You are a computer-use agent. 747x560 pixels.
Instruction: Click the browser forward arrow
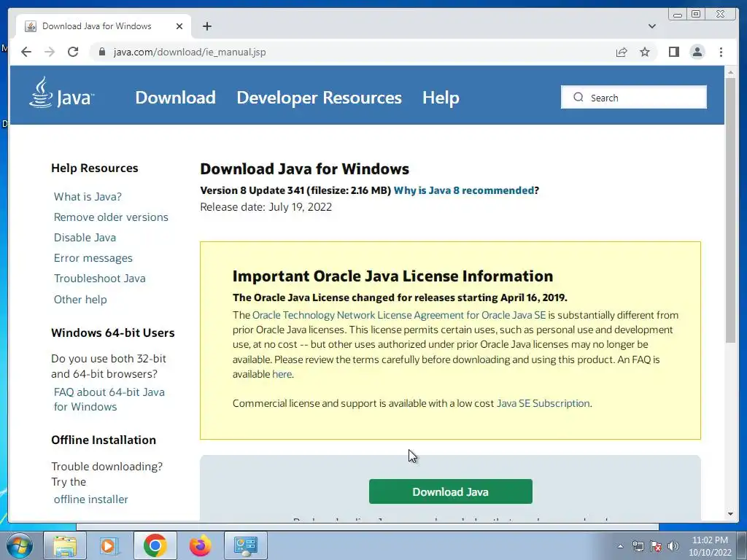point(50,52)
